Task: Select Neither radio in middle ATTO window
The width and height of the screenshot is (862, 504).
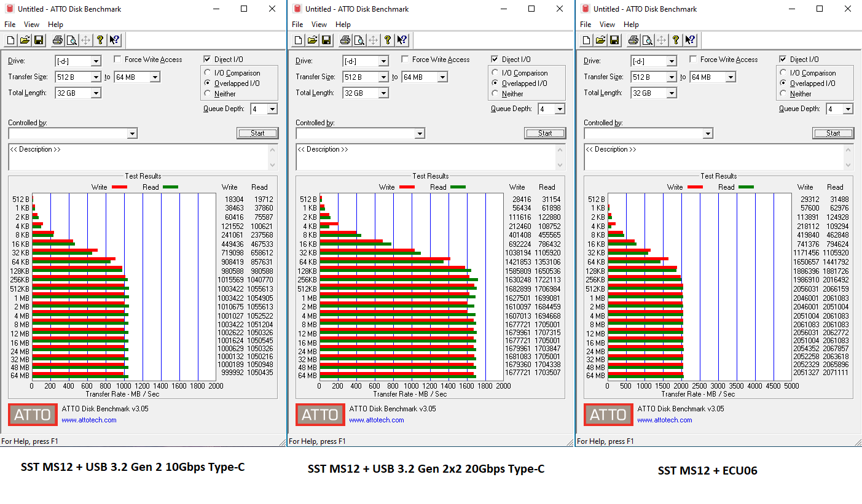Action: click(495, 93)
